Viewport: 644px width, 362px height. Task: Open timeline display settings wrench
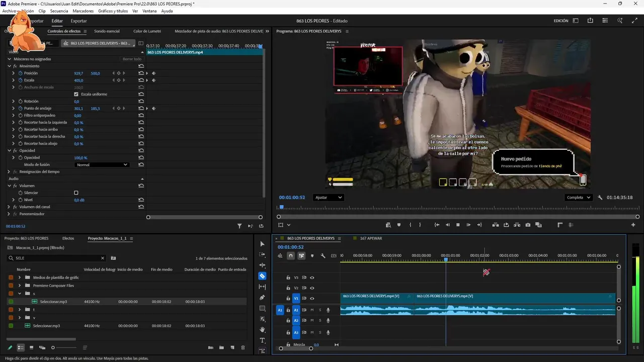(x=323, y=256)
